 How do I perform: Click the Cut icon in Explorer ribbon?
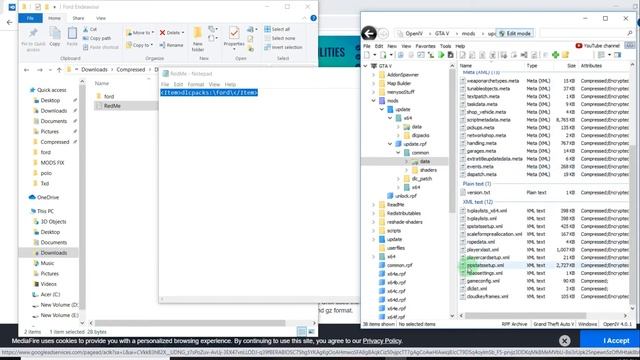(x=86, y=29)
